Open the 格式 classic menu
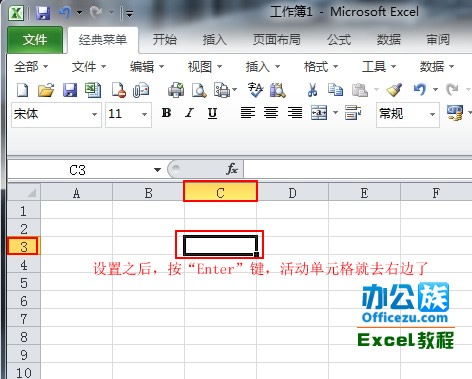This screenshot has width=472, height=379. pos(321,67)
